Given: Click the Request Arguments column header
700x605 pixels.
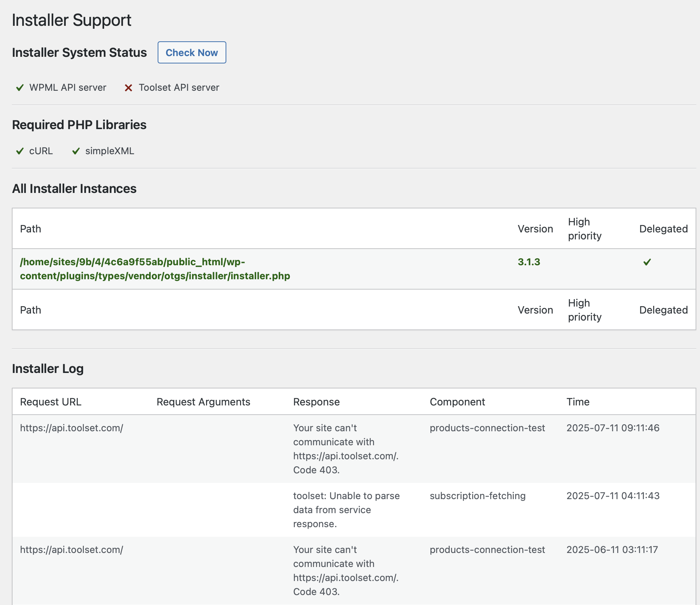Looking at the screenshot, I should click(203, 402).
